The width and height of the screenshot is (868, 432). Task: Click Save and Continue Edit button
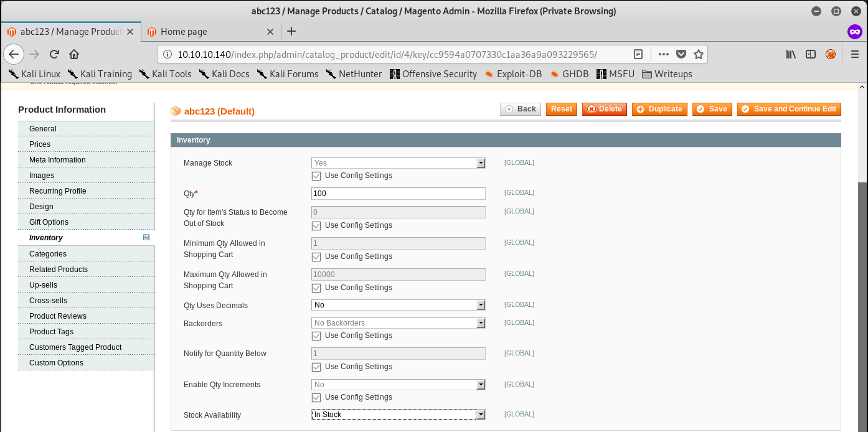click(789, 109)
